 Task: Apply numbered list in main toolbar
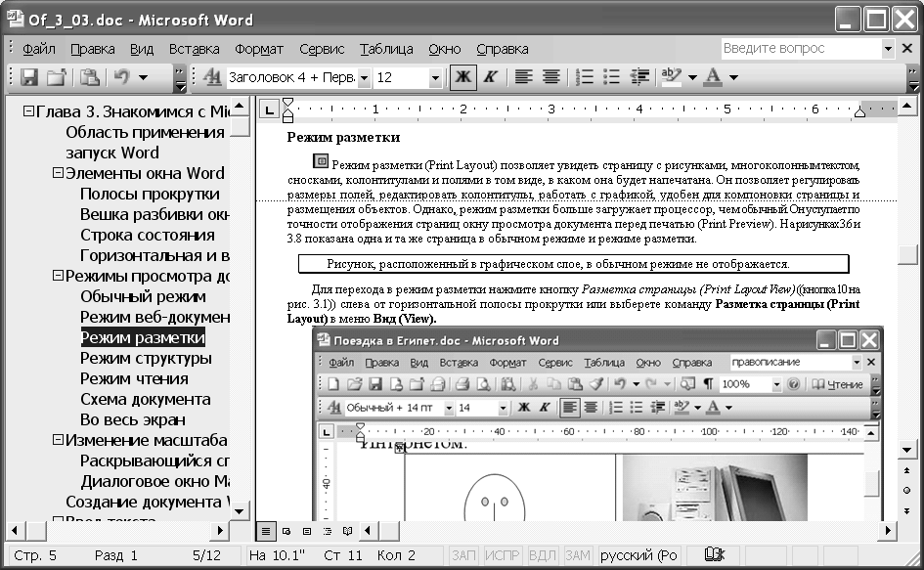click(584, 77)
